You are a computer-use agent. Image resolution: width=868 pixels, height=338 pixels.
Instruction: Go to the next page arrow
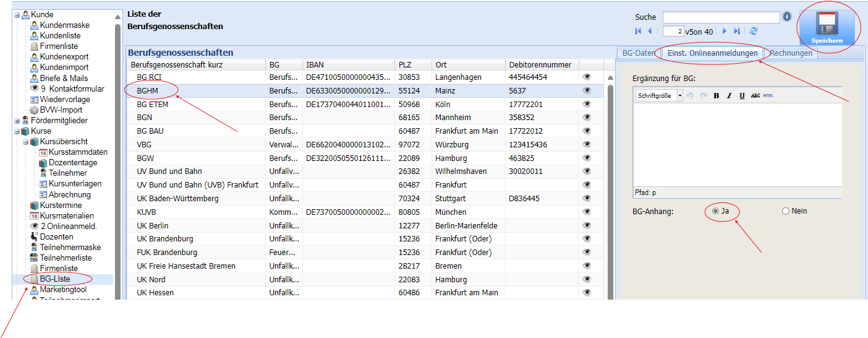point(725,31)
